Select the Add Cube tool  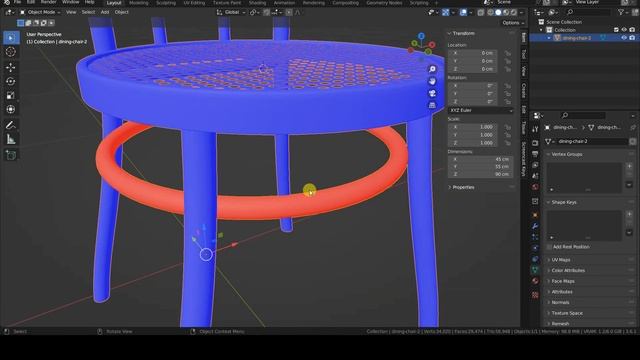coord(11,155)
